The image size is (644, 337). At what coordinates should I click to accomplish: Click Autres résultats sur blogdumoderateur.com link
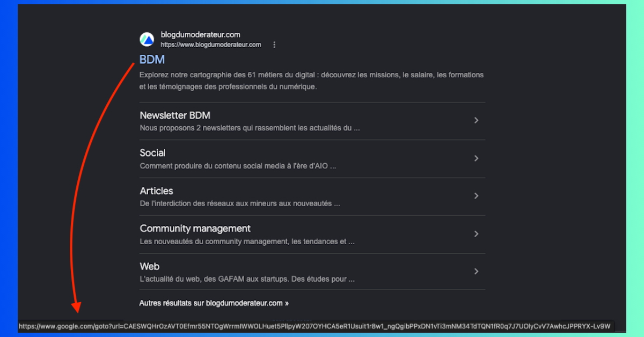[214, 303]
